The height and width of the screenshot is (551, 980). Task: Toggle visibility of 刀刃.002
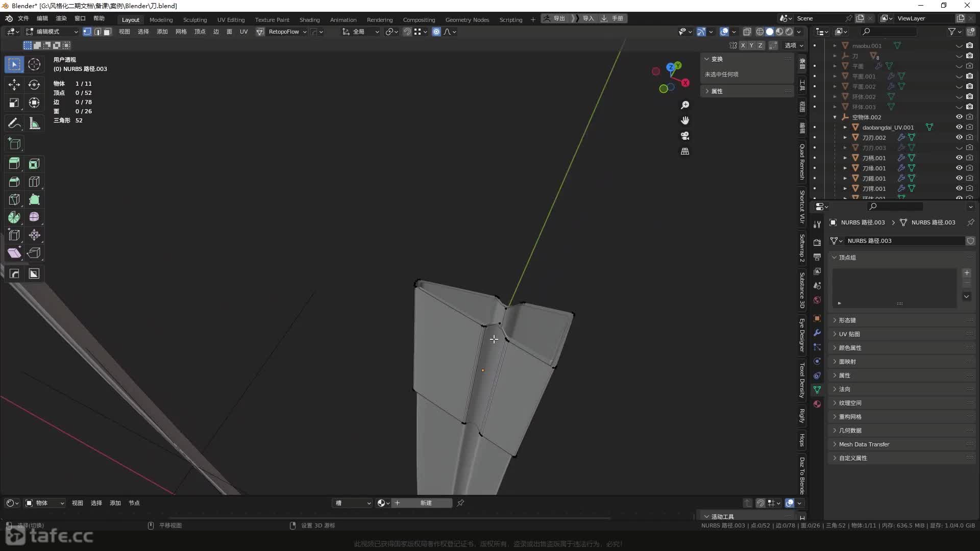(x=959, y=138)
